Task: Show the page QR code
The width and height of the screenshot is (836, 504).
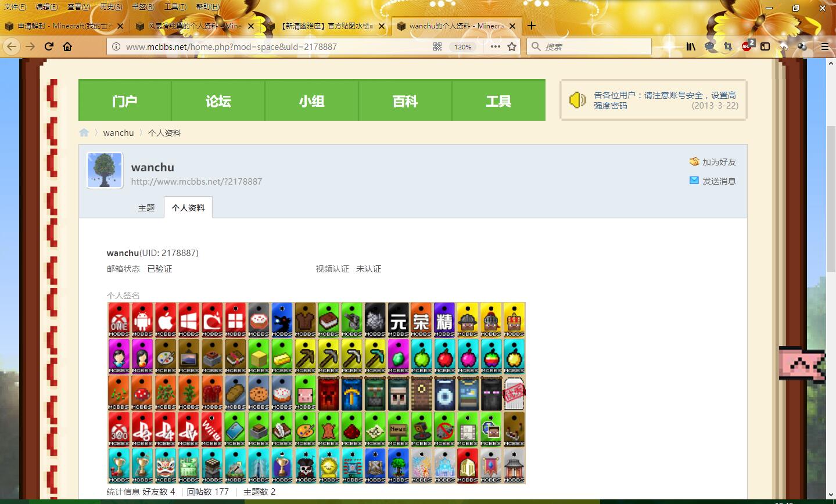Action: [437, 46]
